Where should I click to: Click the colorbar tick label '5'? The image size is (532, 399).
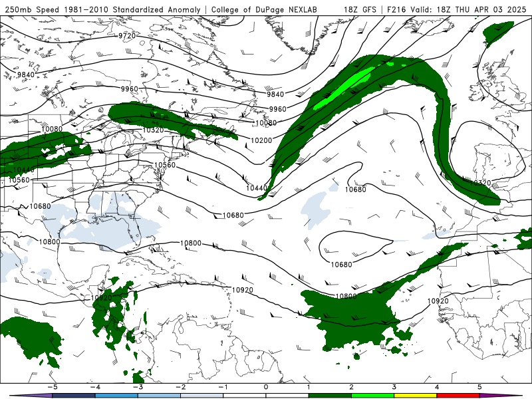479,387
